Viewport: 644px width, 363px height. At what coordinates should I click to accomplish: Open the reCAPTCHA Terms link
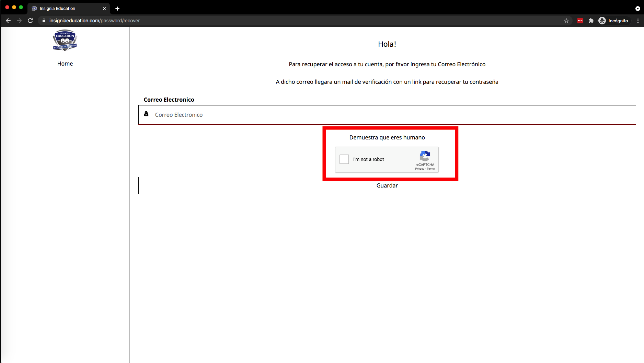431,169
